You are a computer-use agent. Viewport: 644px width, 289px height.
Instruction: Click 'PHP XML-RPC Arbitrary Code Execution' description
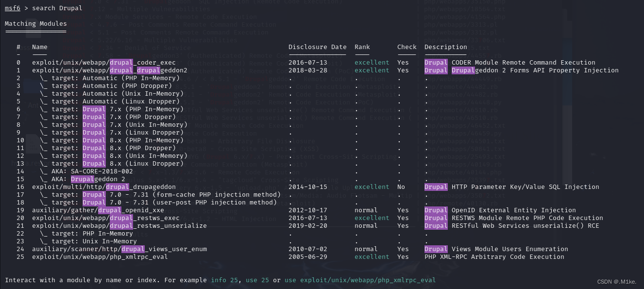pyautogui.click(x=494, y=257)
